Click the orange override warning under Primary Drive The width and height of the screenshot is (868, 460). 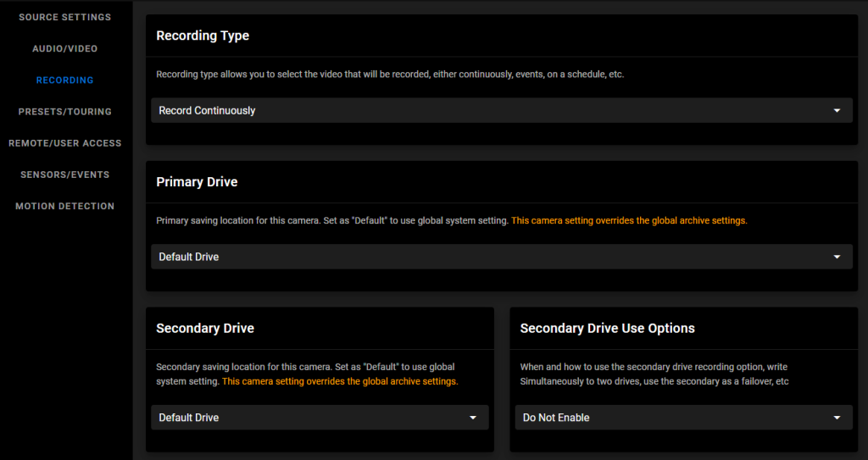click(x=629, y=220)
